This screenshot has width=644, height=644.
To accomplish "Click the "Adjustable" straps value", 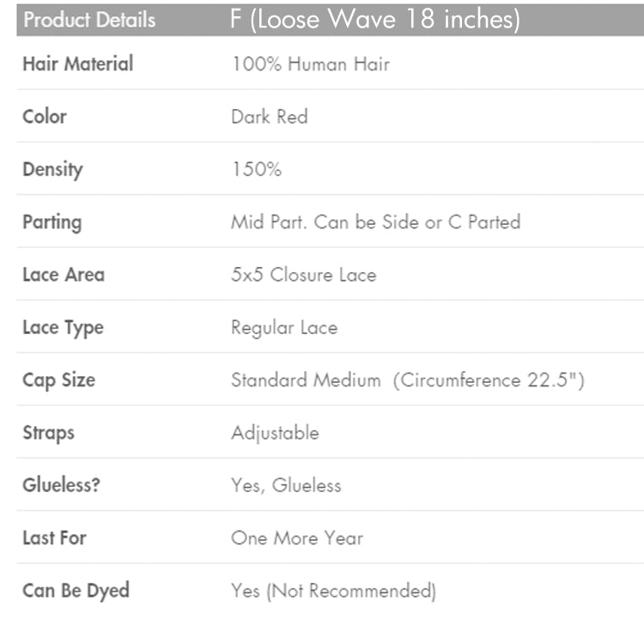I will tap(275, 433).
